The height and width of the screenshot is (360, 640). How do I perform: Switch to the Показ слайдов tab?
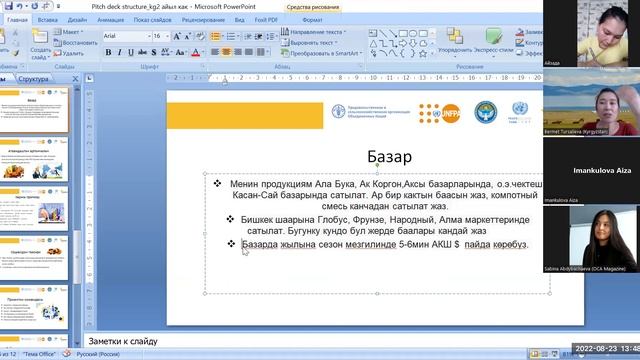coord(153,20)
